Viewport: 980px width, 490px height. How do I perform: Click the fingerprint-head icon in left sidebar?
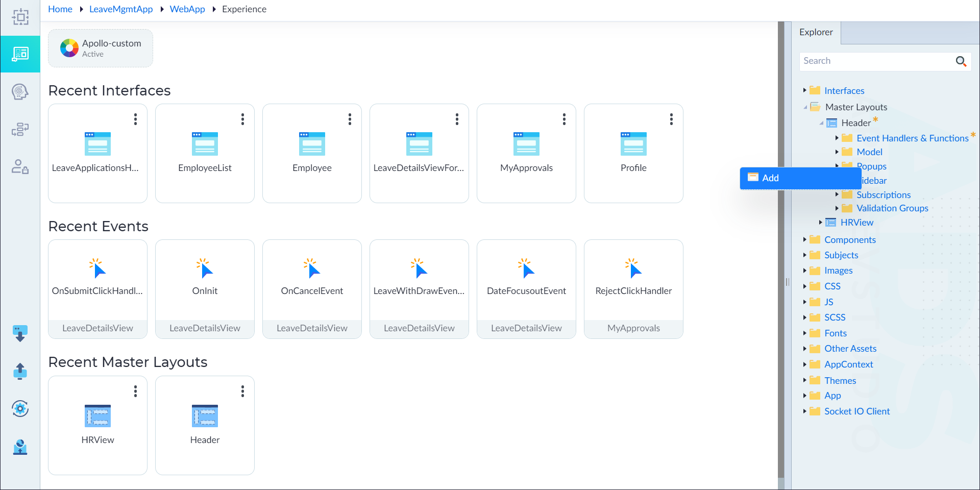tap(20, 92)
